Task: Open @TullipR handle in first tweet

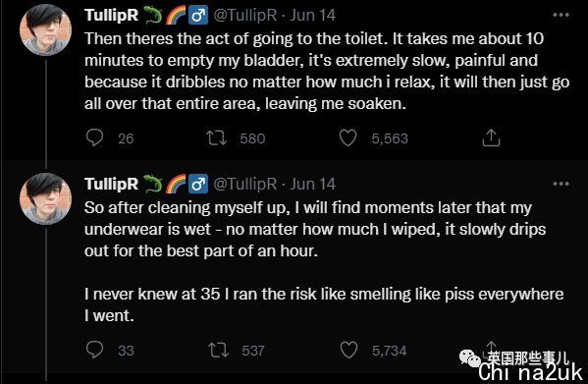Action: coord(244,16)
